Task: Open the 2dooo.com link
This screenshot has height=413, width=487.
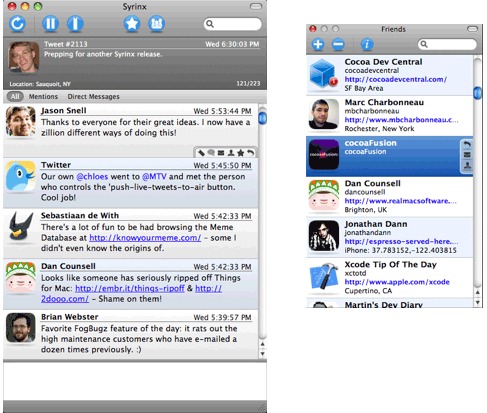Action: 65,299
